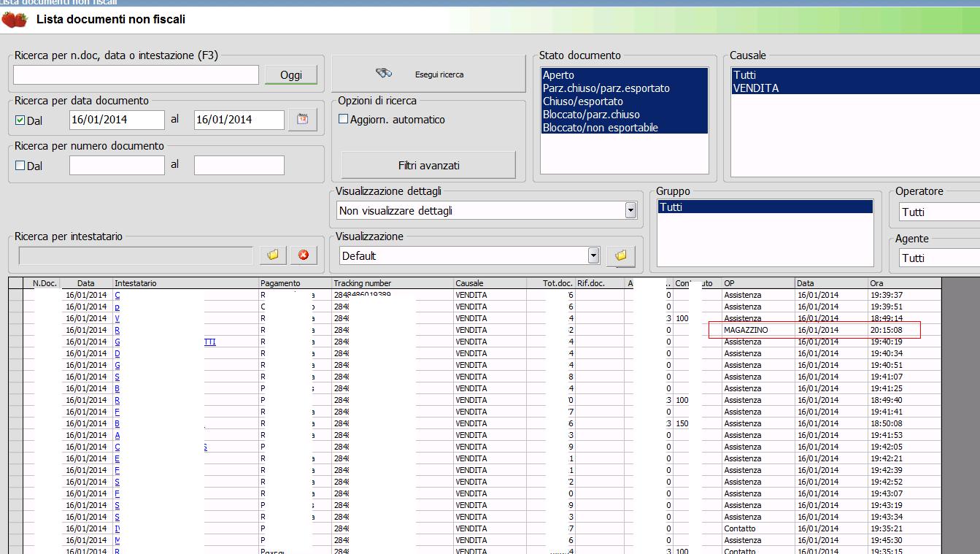Select the MAGAZZINO row in the document table
The width and height of the screenshot is (980, 554).
pos(746,330)
